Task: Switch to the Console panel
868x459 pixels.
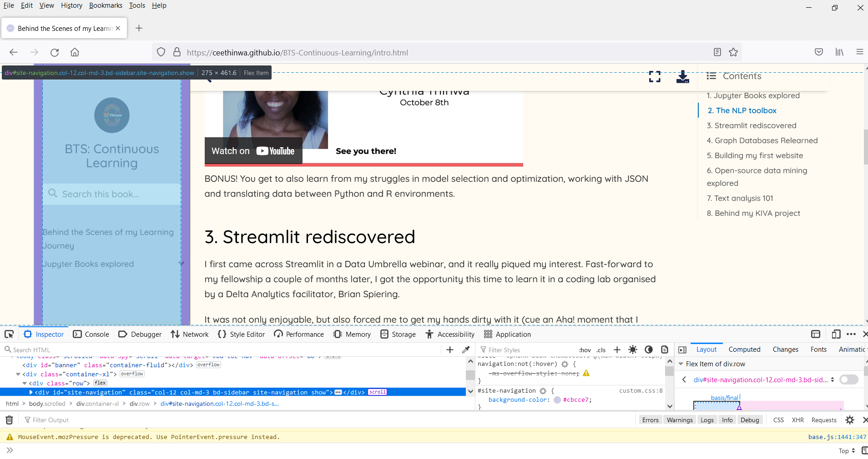Action: coord(91,334)
